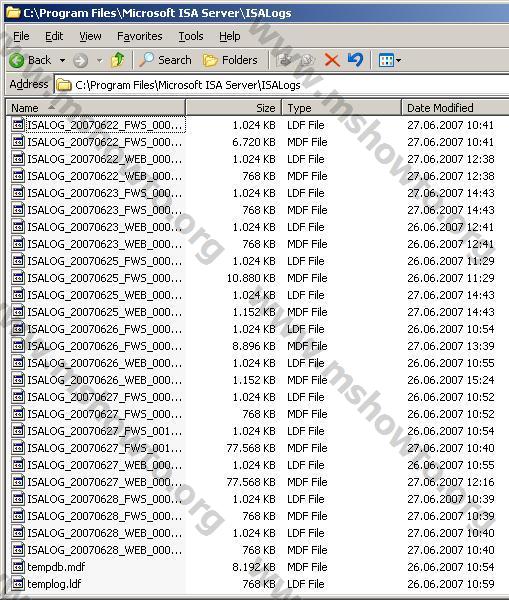Select the tempdb.mdf file icon
The width and height of the screenshot is (509, 600).
[x=18, y=567]
